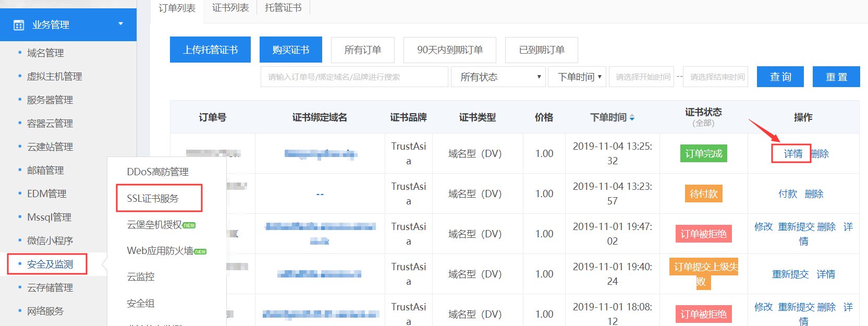Collapse the 业务管理 menu arrow

[x=121, y=24]
